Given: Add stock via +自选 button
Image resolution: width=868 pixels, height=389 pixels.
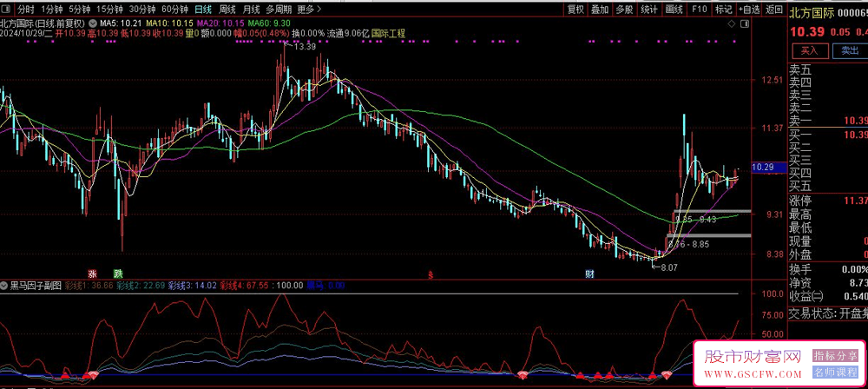Looking at the screenshot, I should click(x=751, y=10).
